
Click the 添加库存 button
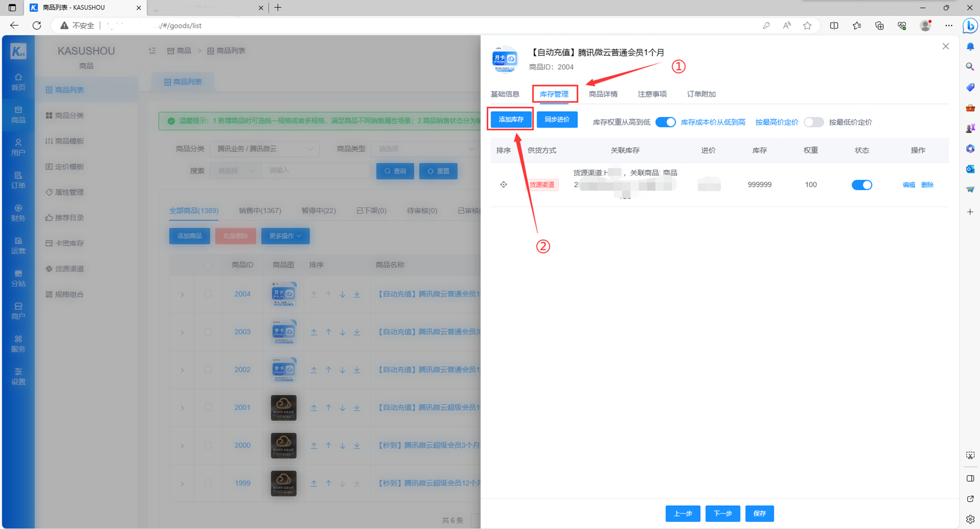511,119
